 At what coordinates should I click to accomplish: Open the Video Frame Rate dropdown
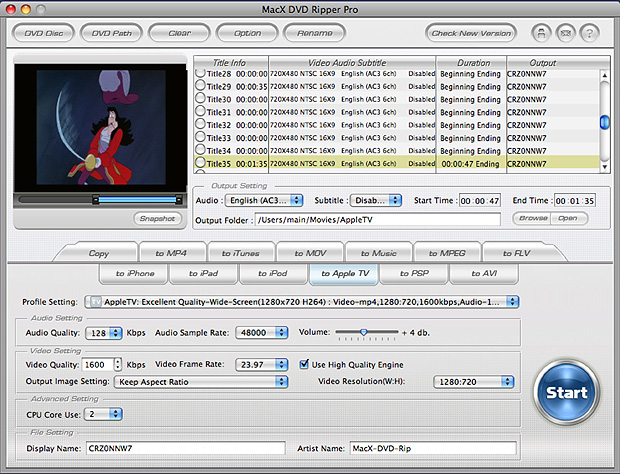[x=262, y=364]
